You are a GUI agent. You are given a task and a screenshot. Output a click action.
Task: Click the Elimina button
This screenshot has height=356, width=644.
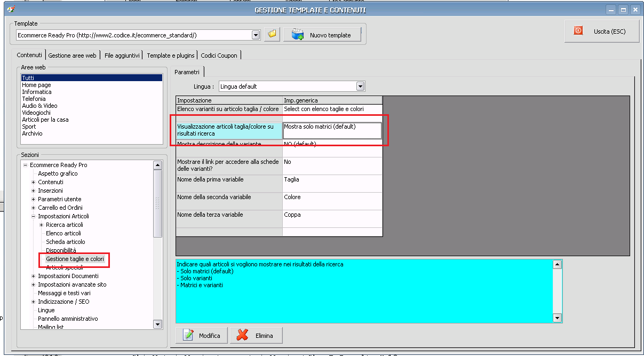pos(256,336)
